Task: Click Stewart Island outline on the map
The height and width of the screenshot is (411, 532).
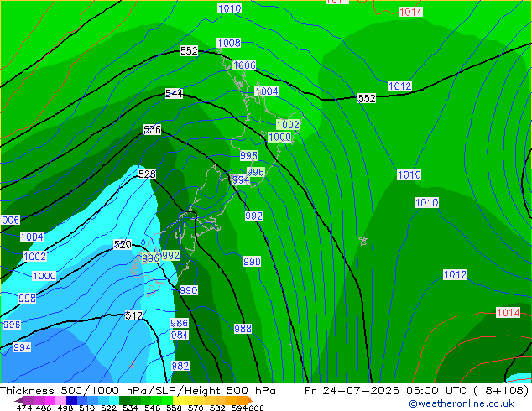Action: [x=152, y=291]
